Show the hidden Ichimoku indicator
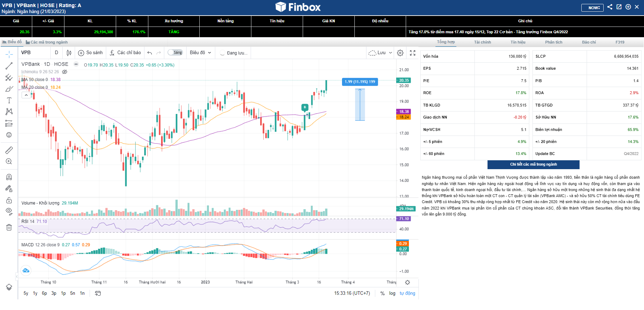644x310 pixels. pos(65,72)
